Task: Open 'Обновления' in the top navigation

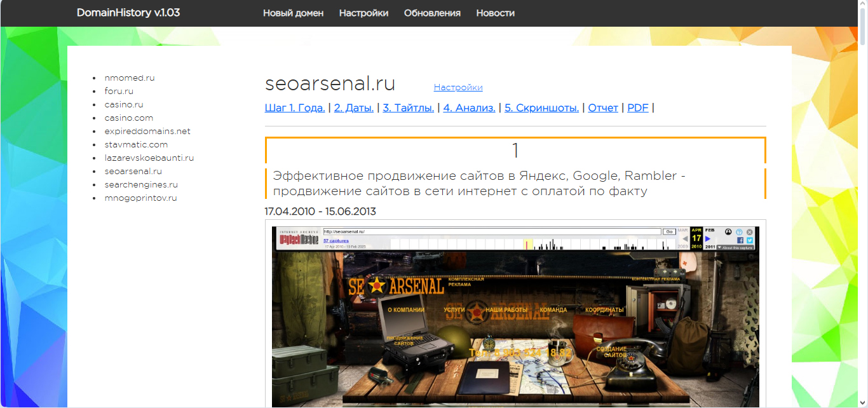Action: coord(432,13)
